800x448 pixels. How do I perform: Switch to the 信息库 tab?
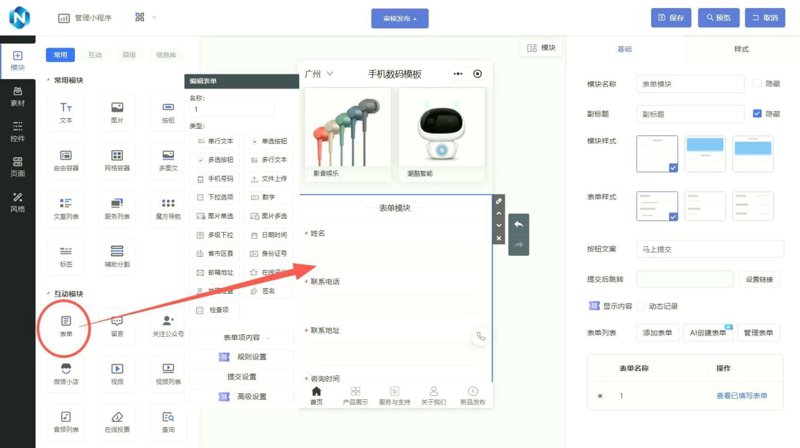(166, 55)
